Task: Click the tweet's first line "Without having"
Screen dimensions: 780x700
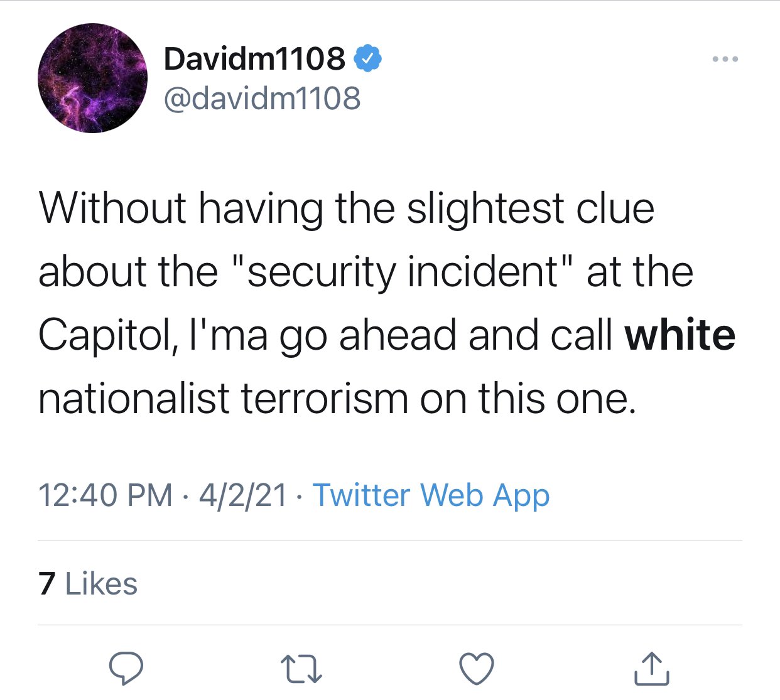Action: pos(181,208)
